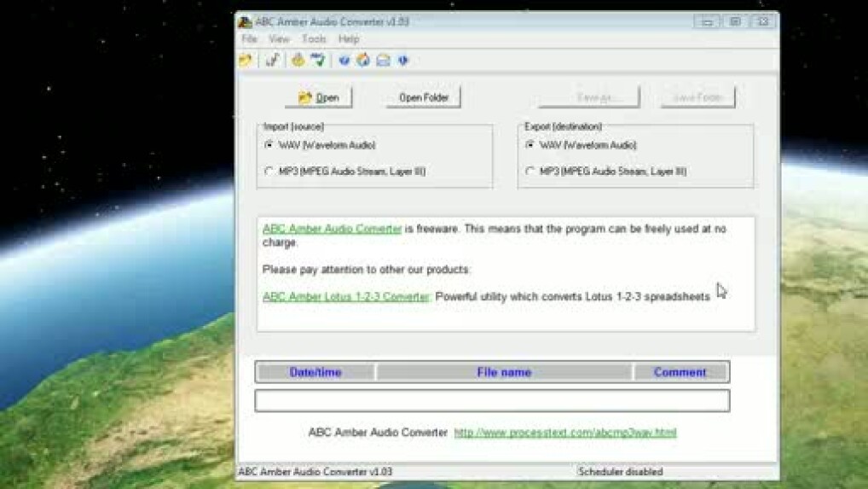Open the View menu
Screen dimensions: 868x489
(x=279, y=39)
